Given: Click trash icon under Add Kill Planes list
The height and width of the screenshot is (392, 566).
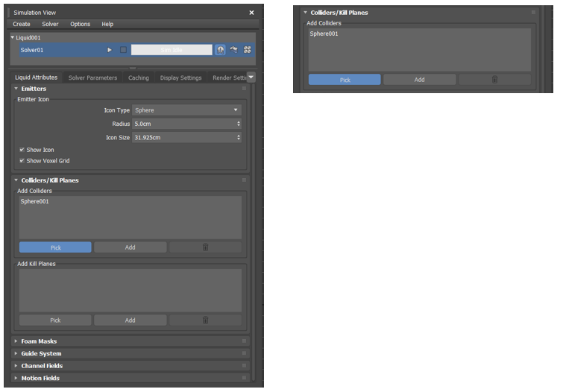Looking at the screenshot, I should (x=205, y=320).
